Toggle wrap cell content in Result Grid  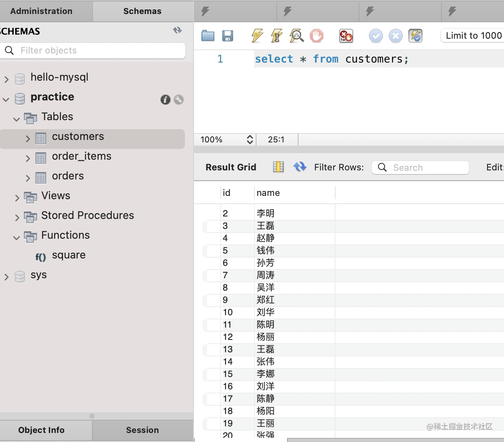tap(278, 167)
